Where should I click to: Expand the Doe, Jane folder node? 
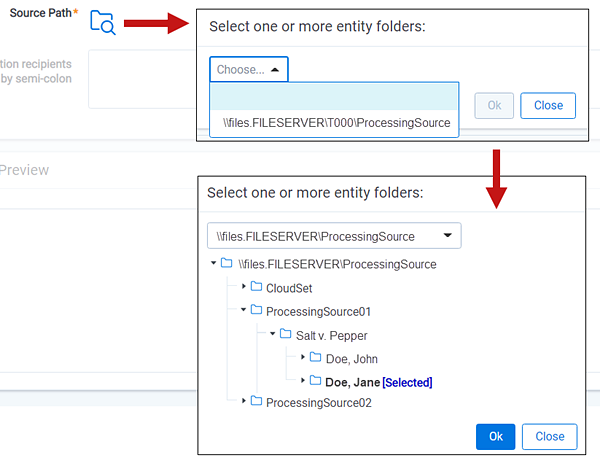click(302, 380)
